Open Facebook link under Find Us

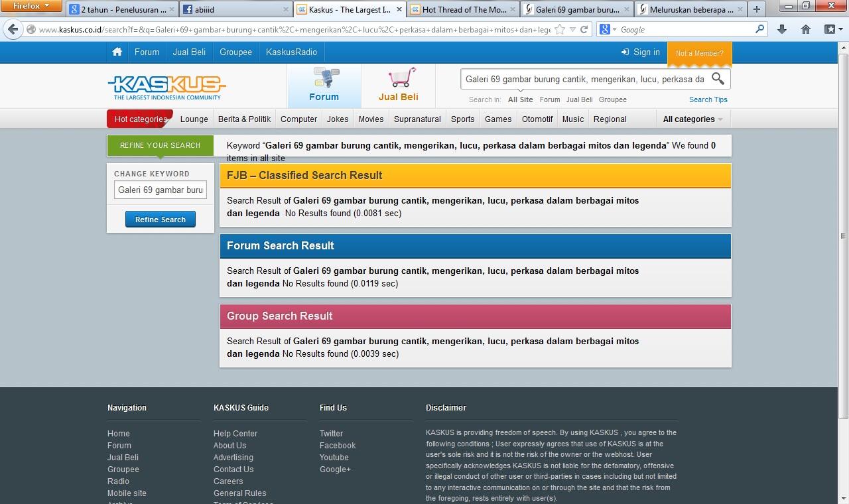pos(338,446)
